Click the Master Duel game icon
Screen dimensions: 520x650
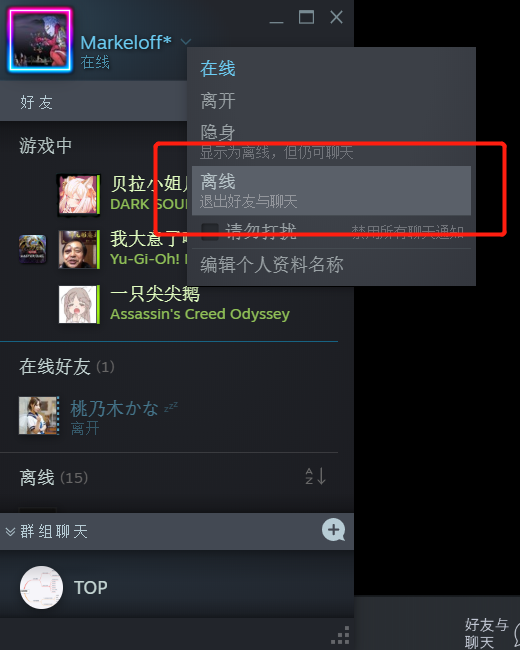[32, 249]
